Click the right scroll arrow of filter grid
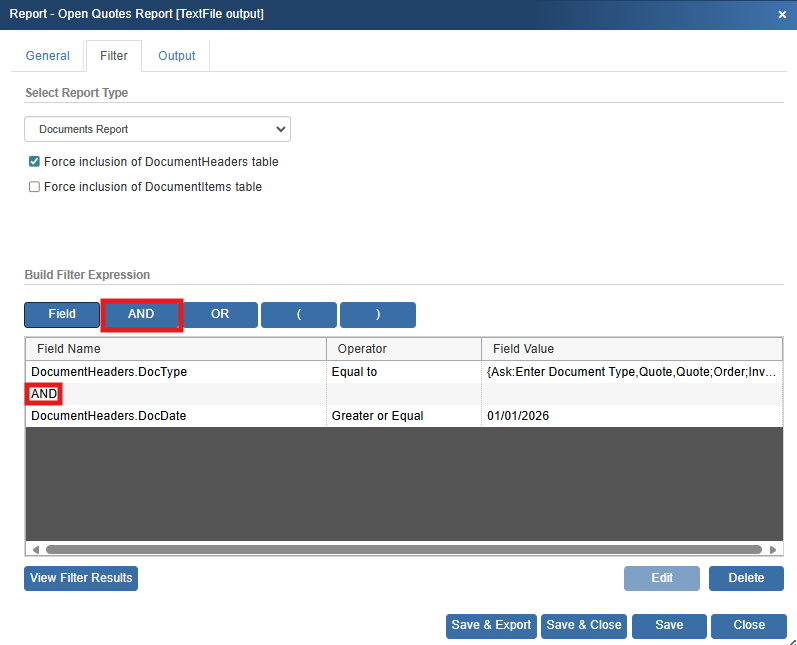Screen dimensions: 797x645 [x=772, y=549]
